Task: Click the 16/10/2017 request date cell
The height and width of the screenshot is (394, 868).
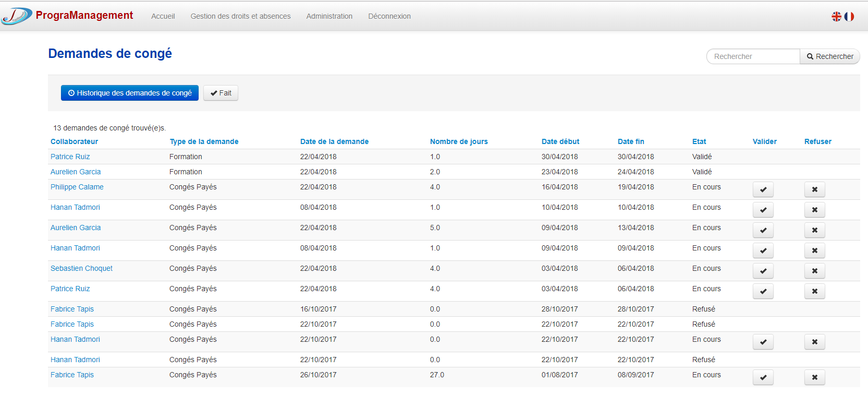Action: pyautogui.click(x=318, y=309)
